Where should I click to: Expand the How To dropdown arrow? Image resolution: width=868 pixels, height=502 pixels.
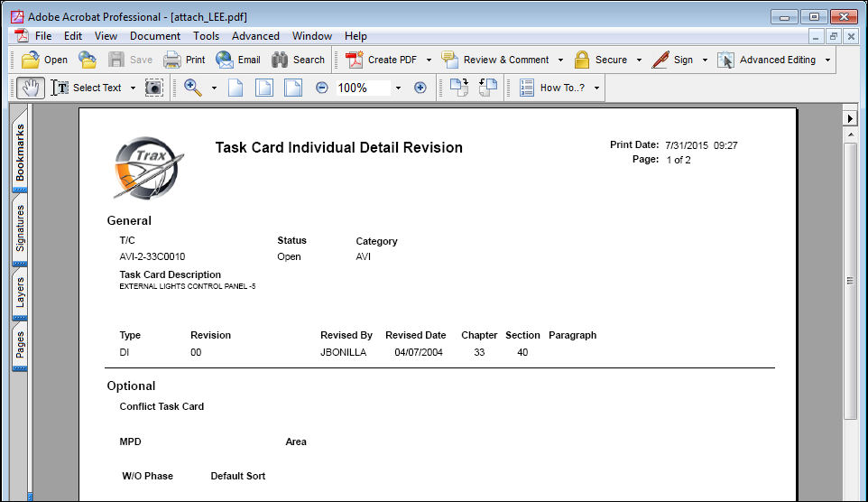point(596,88)
